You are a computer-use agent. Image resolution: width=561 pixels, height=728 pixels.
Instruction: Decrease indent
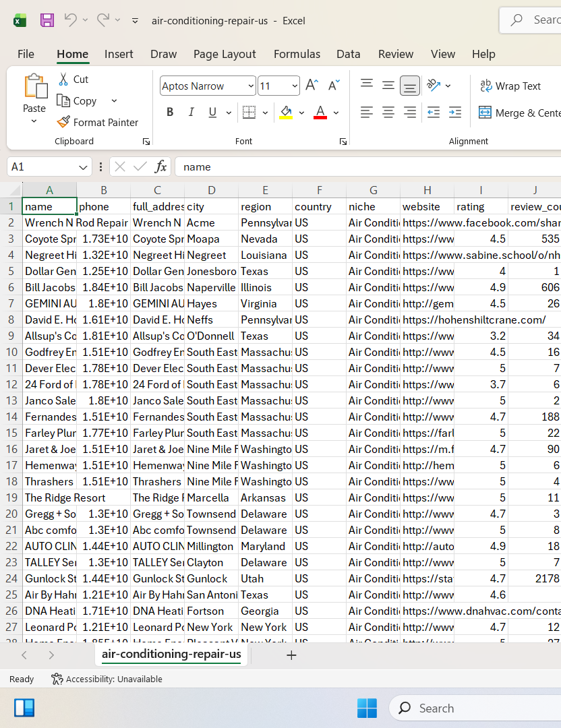point(434,113)
